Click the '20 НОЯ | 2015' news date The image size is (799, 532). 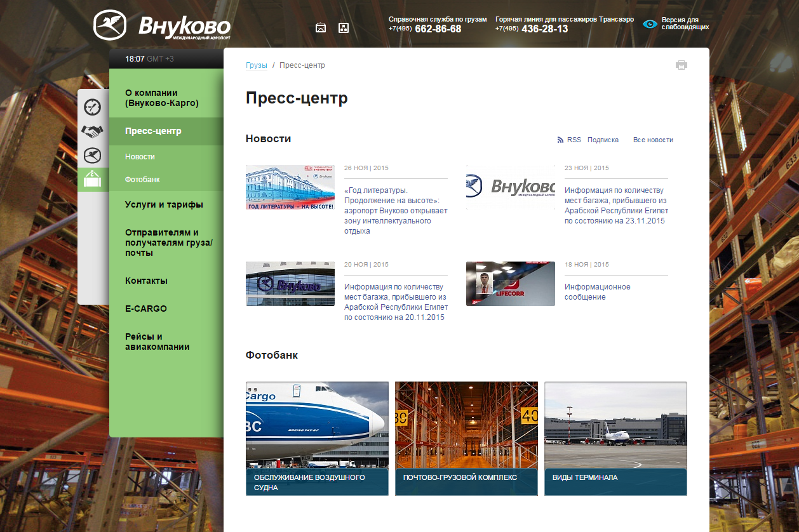point(366,265)
